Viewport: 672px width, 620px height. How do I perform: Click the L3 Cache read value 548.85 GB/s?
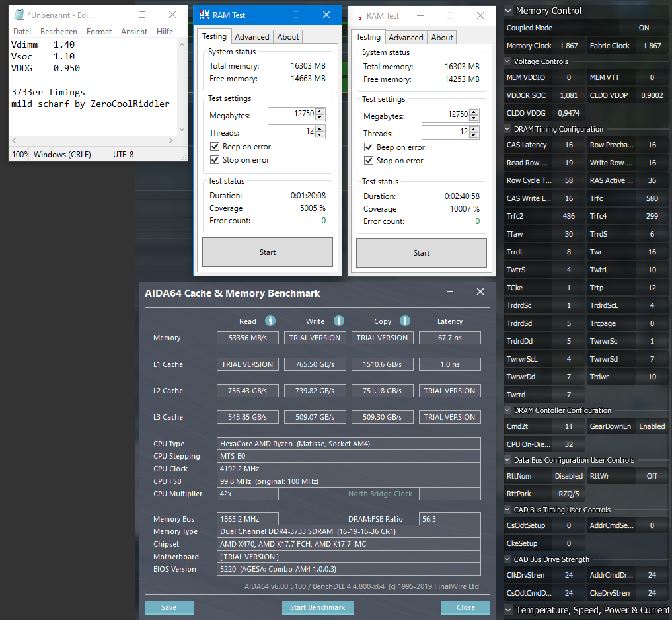(248, 417)
